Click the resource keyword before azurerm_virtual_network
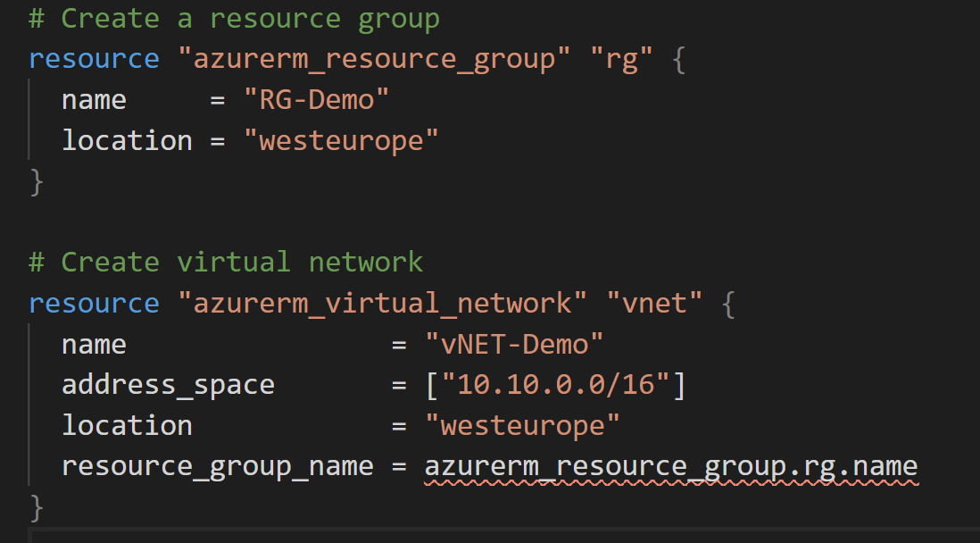 tap(94, 304)
